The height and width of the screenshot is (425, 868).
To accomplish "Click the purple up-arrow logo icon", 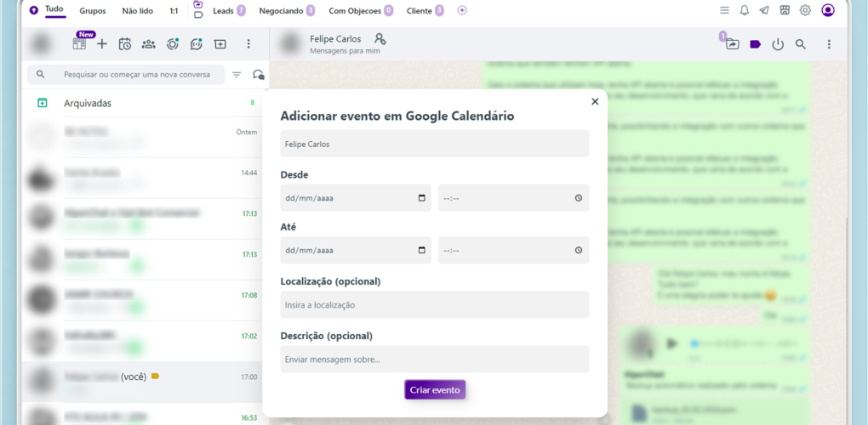I will coord(34,10).
